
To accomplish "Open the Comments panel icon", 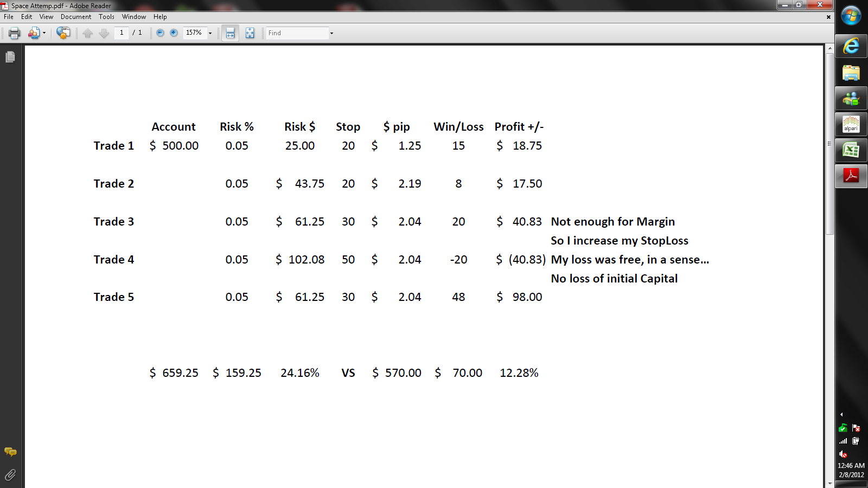I will pos(10,452).
